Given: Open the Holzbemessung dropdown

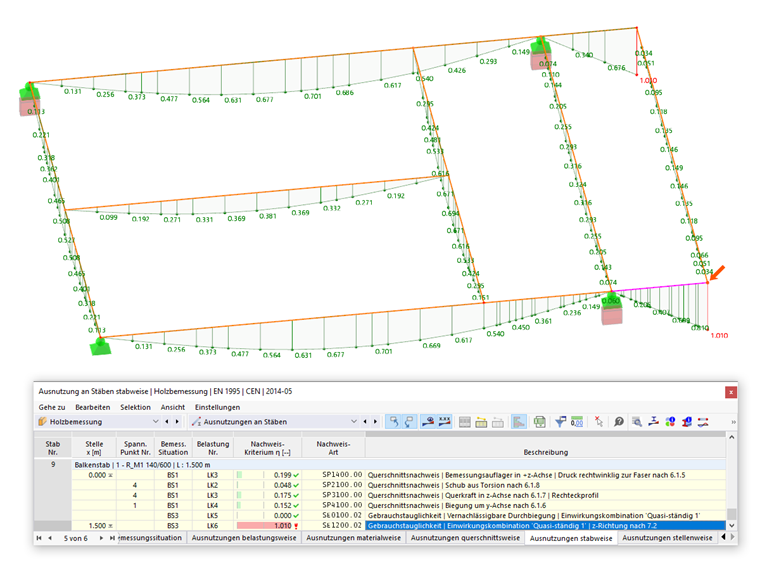Looking at the screenshot, I should point(156,422).
